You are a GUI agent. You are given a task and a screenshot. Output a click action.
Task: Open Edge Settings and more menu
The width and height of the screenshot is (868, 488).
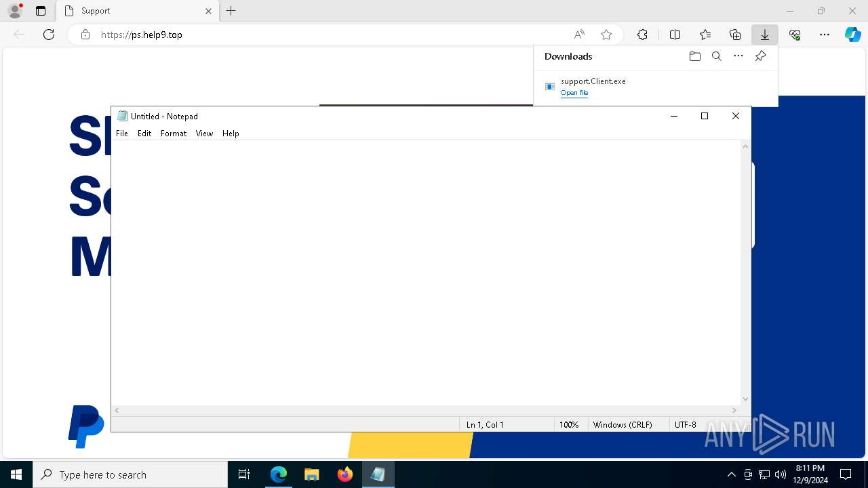[825, 35]
